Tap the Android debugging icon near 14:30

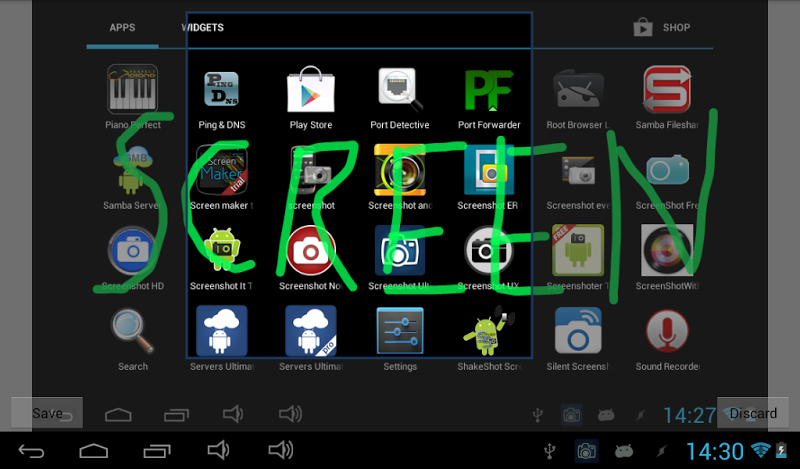(624, 451)
